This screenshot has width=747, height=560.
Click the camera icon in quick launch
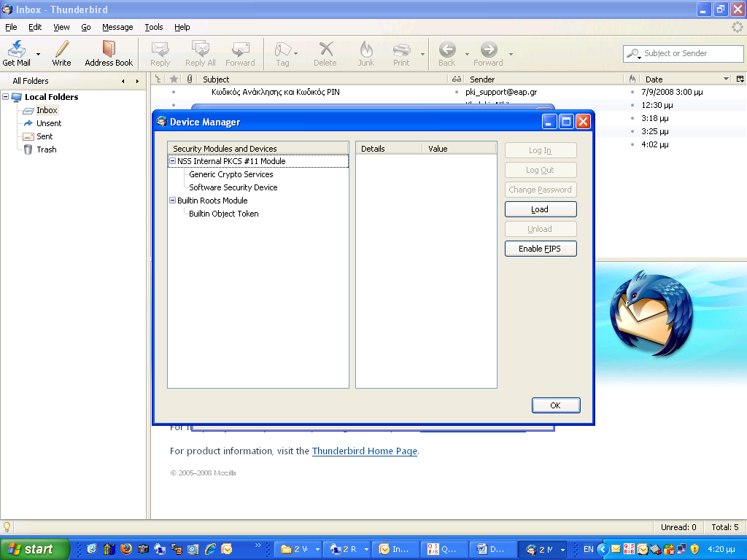[x=143, y=549]
